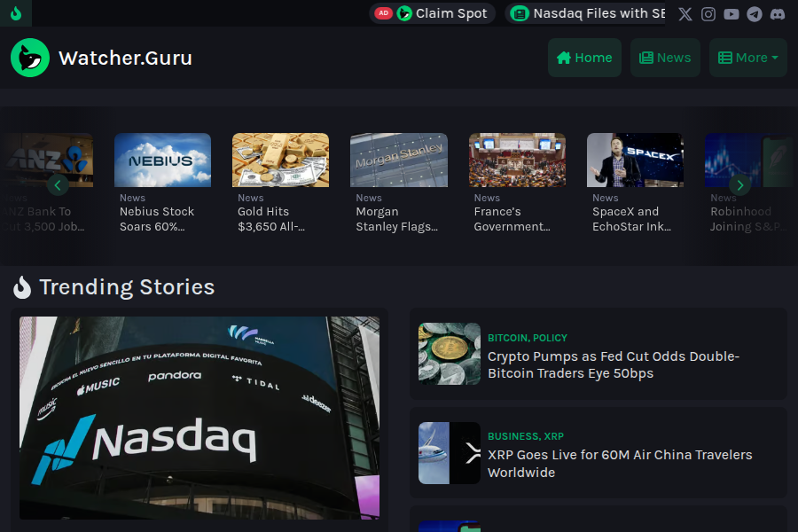Click the green flame icon in top-left corner
This screenshot has height=532, width=798.
pos(16,13)
